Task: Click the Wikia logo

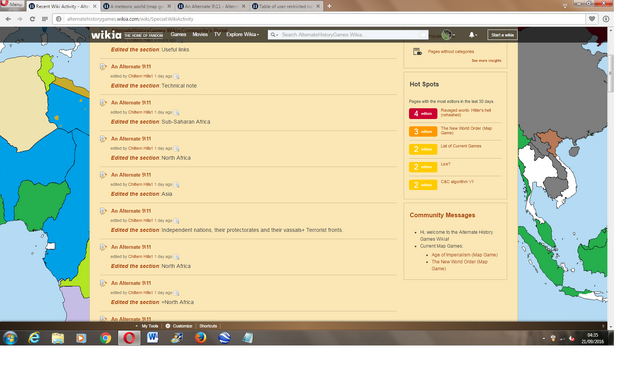Action: 106,35
